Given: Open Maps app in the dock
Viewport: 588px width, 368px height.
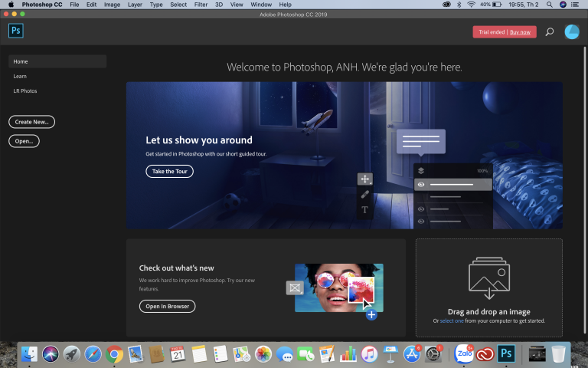Looking at the screenshot, I should coord(241,354).
